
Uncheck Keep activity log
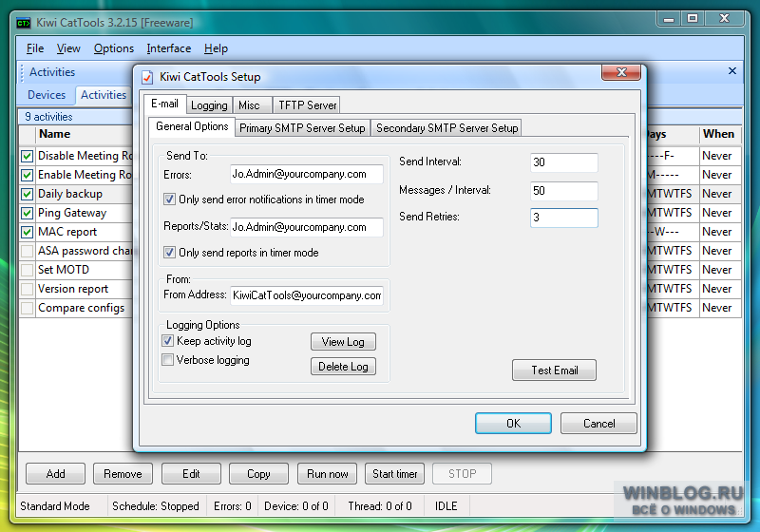168,341
